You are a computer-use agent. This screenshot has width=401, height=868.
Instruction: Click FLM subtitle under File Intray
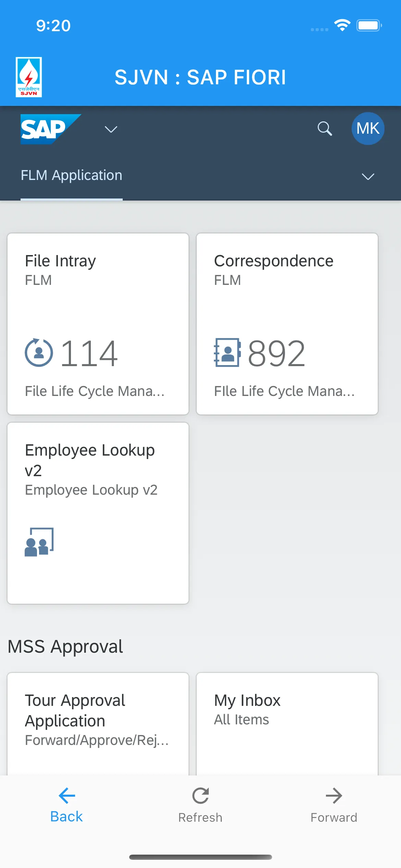pos(38,280)
